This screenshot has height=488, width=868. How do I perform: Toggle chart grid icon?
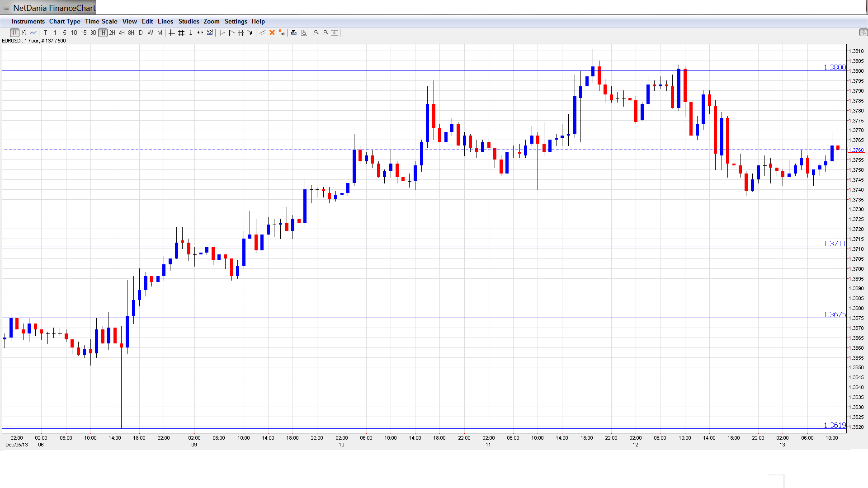(x=181, y=33)
